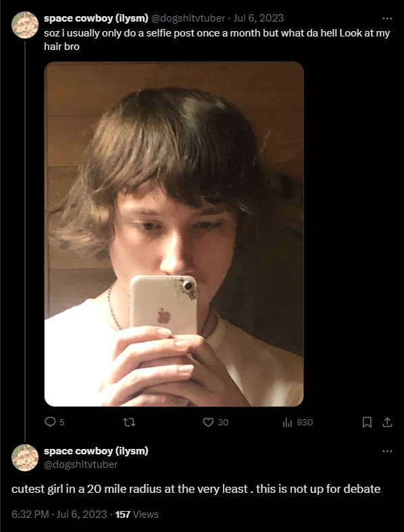Viewport: 404px width, 532px height.
Task: Bookmark the selfie tweet
Action: [367, 422]
